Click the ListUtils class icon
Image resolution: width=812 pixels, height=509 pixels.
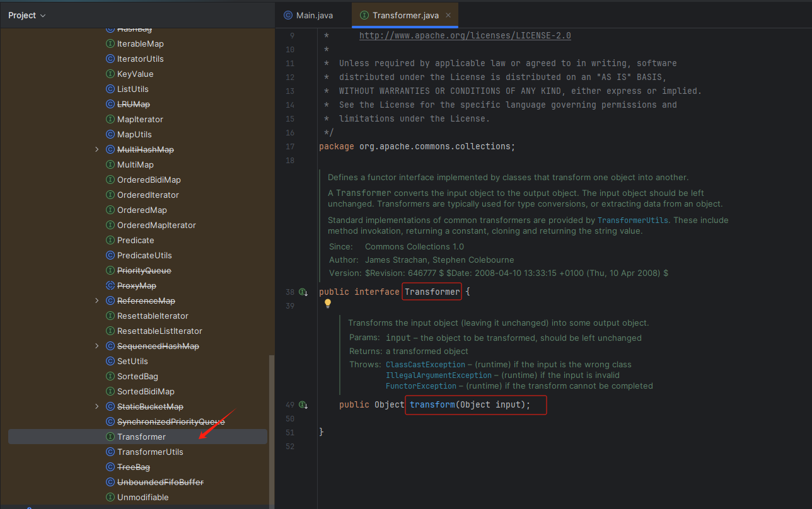(110, 89)
